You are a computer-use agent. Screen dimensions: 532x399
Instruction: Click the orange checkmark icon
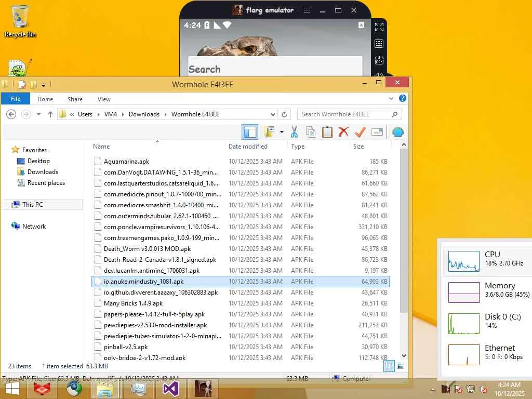tap(360, 131)
